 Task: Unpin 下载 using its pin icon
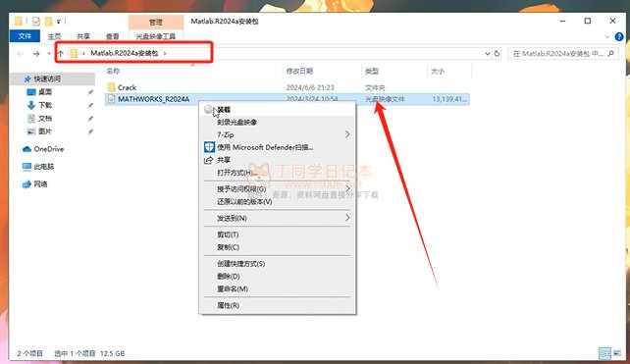point(90,106)
